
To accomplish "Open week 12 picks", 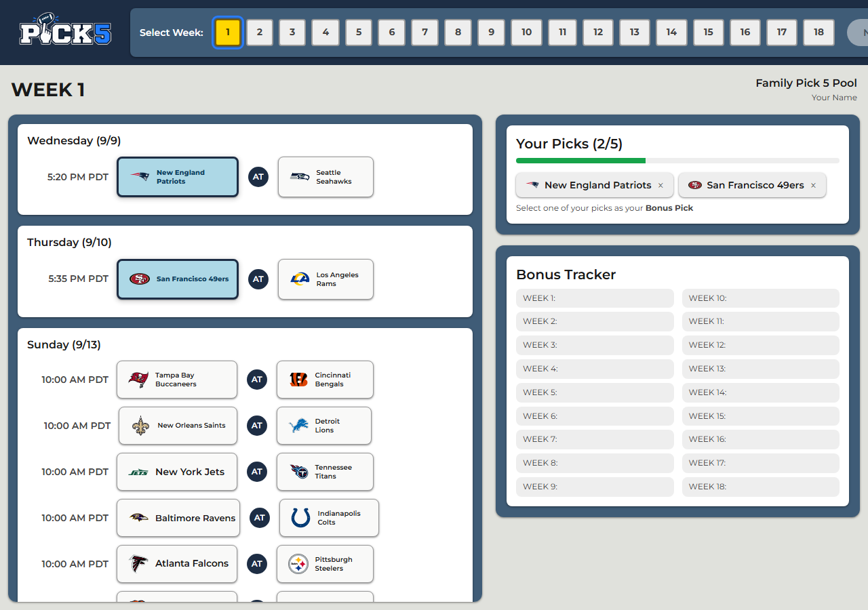I will [x=598, y=33].
